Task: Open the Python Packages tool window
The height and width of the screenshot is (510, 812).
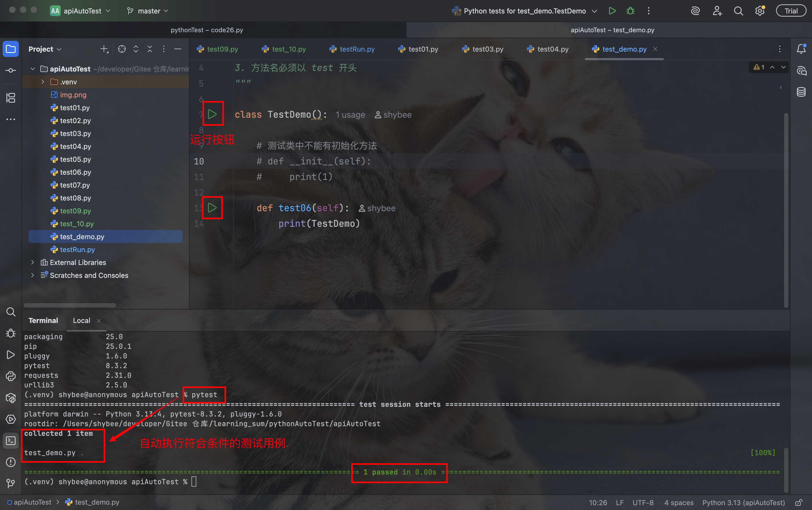Action: click(10, 398)
